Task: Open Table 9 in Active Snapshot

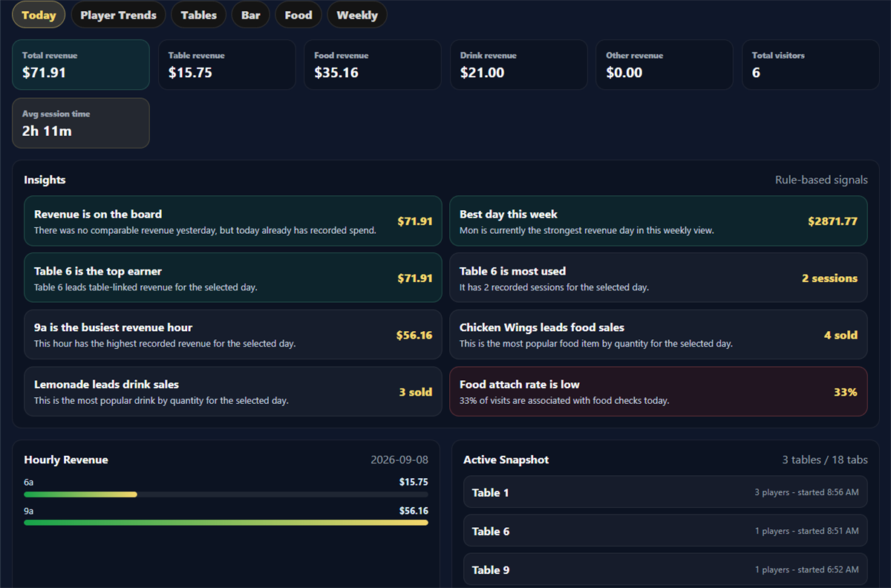Action: (x=665, y=569)
